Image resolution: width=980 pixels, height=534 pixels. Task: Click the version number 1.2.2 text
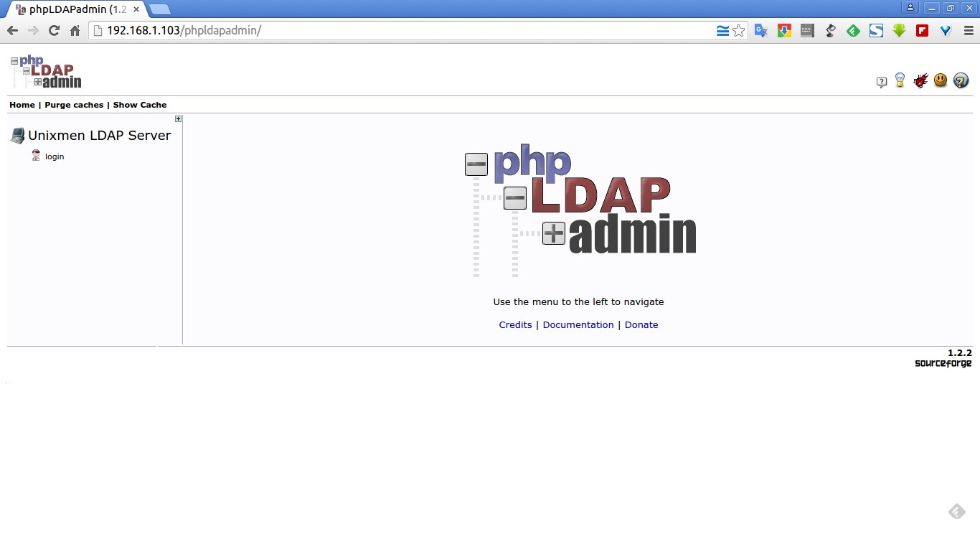[x=959, y=353]
